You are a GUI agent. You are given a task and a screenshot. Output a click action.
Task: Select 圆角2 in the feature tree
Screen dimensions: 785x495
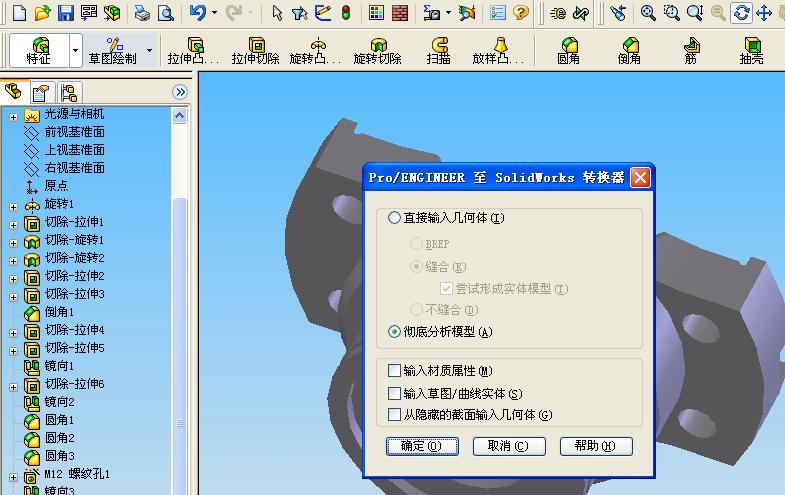point(59,438)
